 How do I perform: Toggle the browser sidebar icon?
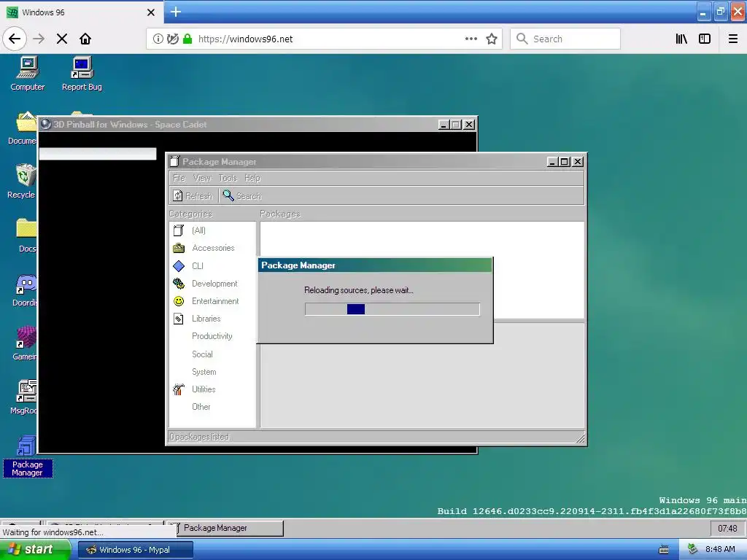[705, 39]
